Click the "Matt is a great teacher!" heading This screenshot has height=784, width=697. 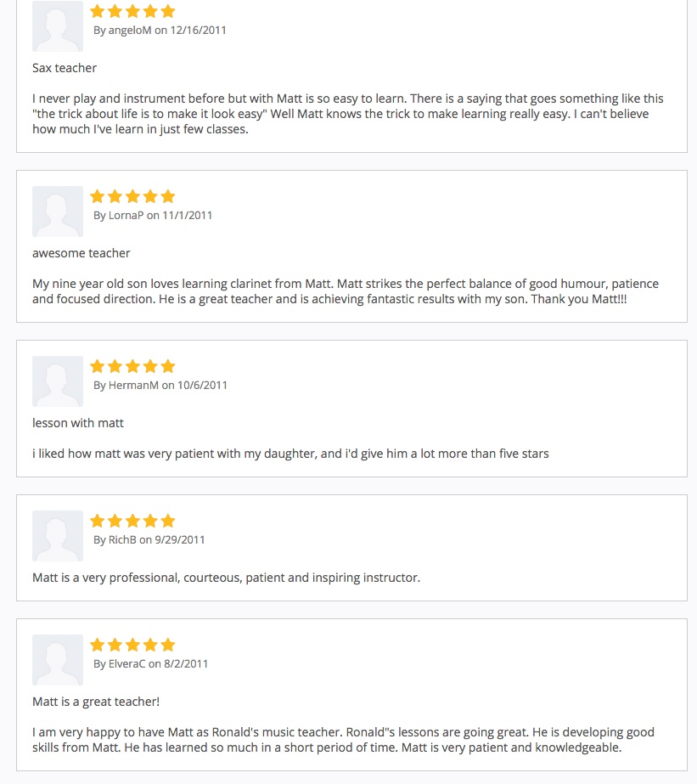coord(96,702)
